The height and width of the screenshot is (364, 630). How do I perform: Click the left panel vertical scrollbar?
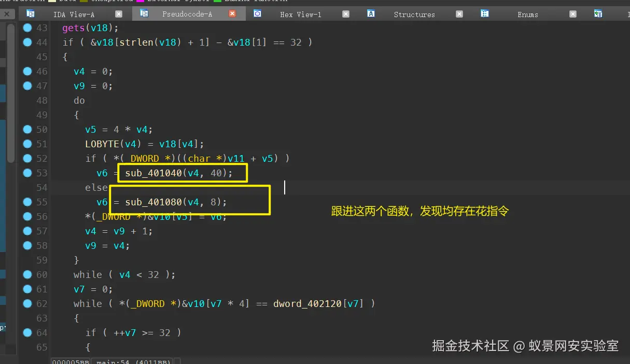tap(11, 93)
